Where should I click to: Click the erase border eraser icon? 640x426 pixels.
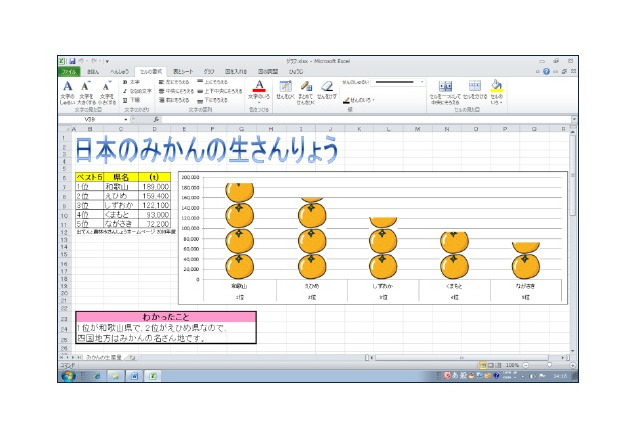pos(327,87)
